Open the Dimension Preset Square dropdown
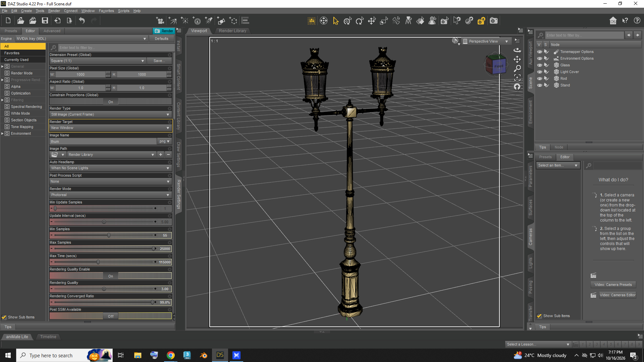This screenshot has height=362, width=644. tap(97, 61)
